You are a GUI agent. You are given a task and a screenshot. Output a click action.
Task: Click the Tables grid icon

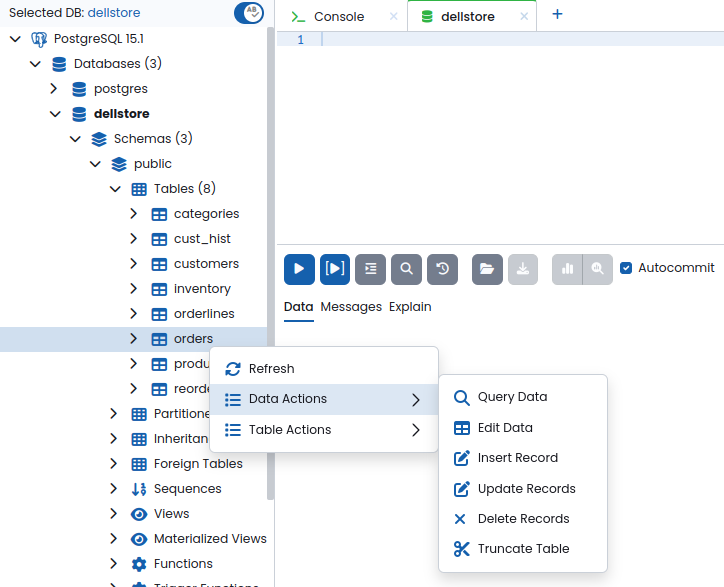tap(139, 189)
